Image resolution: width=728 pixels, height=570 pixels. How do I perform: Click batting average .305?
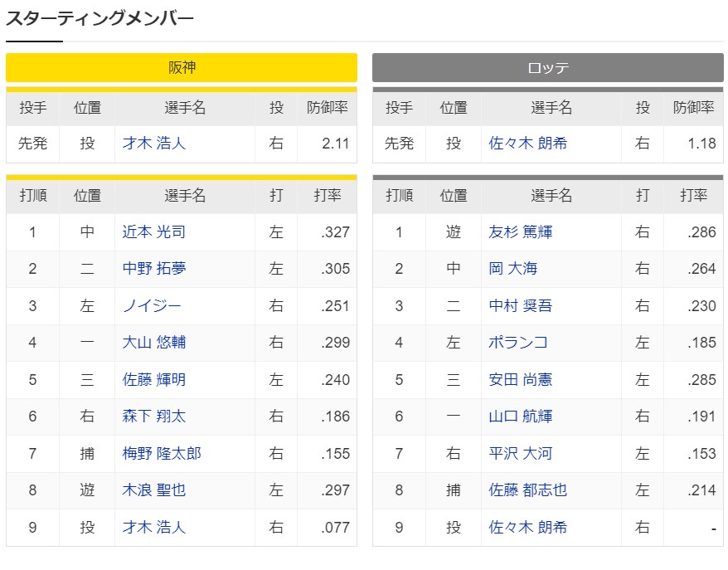pos(335,269)
